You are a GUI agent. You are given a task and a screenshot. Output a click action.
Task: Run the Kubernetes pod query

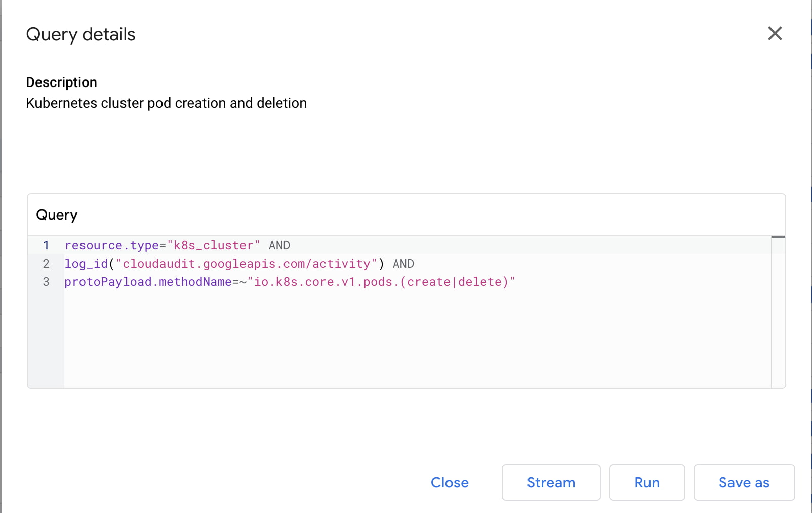[x=646, y=483]
